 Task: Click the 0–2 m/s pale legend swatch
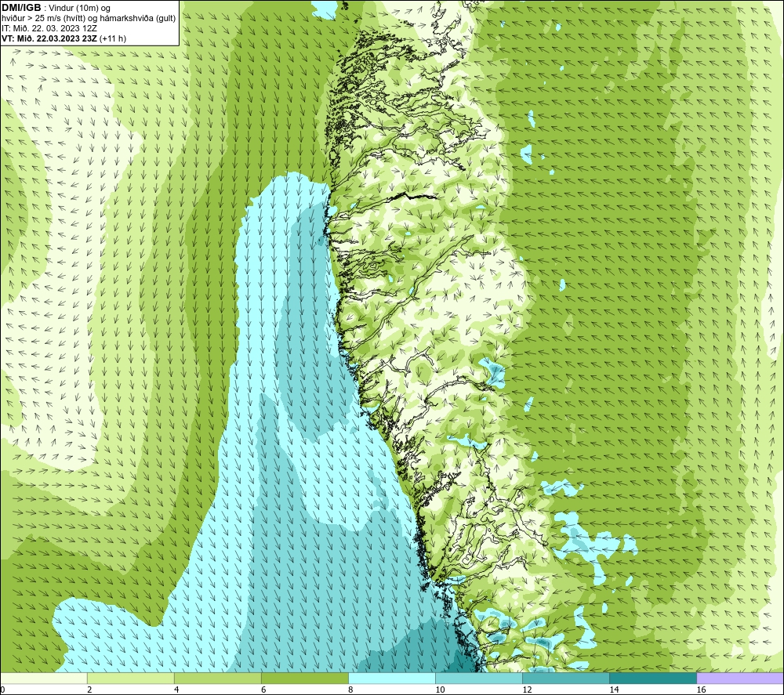click(x=44, y=679)
